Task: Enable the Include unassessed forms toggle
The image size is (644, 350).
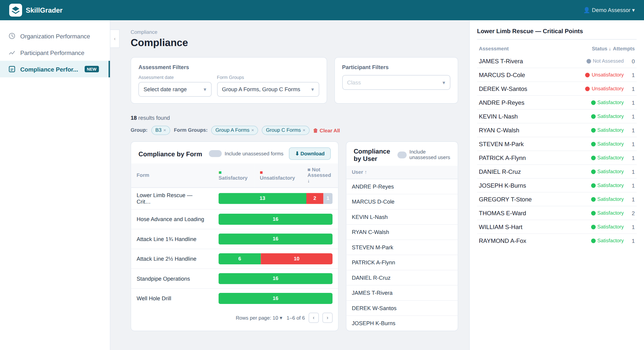Action: [215, 153]
